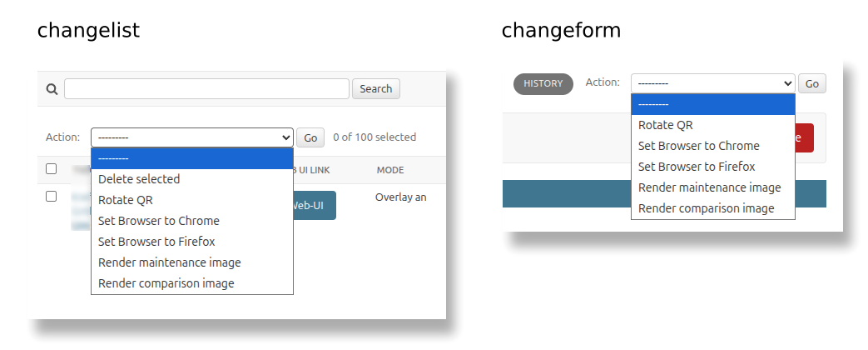
Task: Click the changeform Go button
Action: pyautogui.click(x=812, y=83)
